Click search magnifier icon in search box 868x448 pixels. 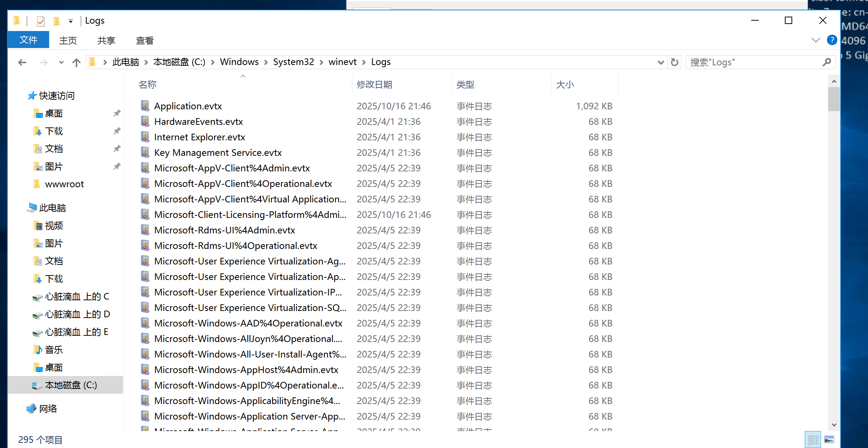click(827, 62)
